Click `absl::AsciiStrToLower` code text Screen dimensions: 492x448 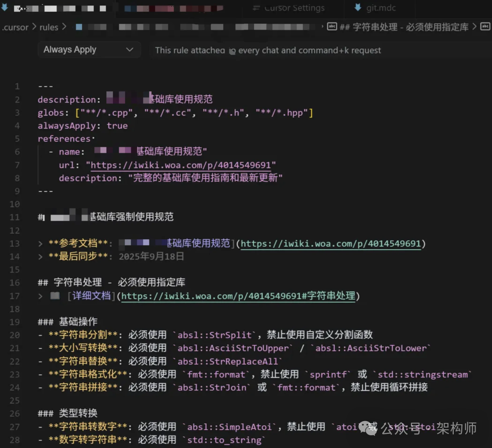(x=371, y=348)
